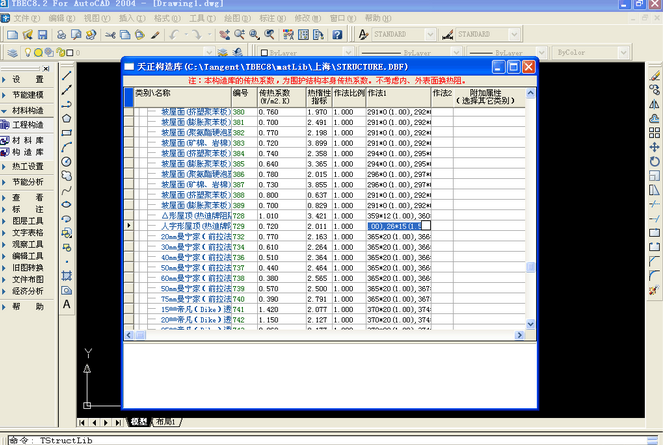This screenshot has width=664, height=445.
Task: Open the 格式 menu
Action: pos(167,18)
